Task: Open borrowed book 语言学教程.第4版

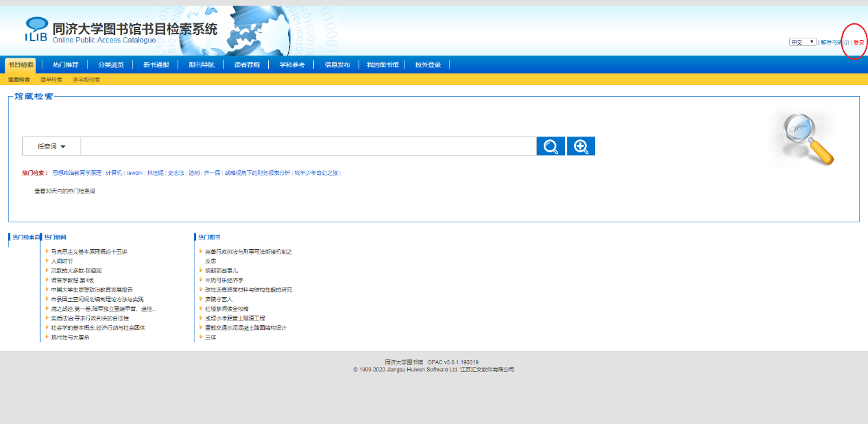Action: tap(72, 281)
